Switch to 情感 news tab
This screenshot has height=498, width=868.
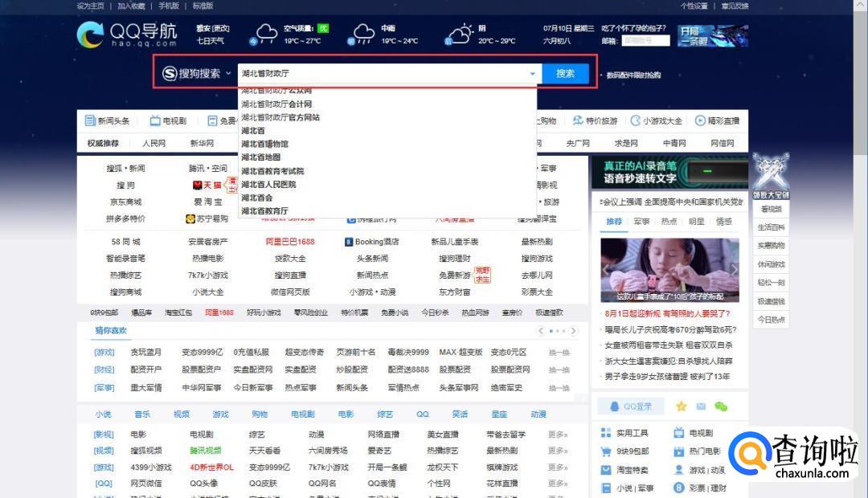pyautogui.click(x=724, y=222)
